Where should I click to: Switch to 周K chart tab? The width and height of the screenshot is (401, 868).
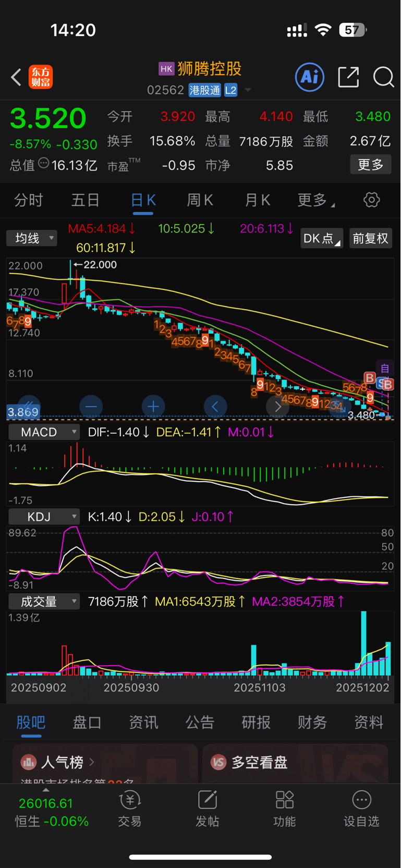[x=200, y=200]
